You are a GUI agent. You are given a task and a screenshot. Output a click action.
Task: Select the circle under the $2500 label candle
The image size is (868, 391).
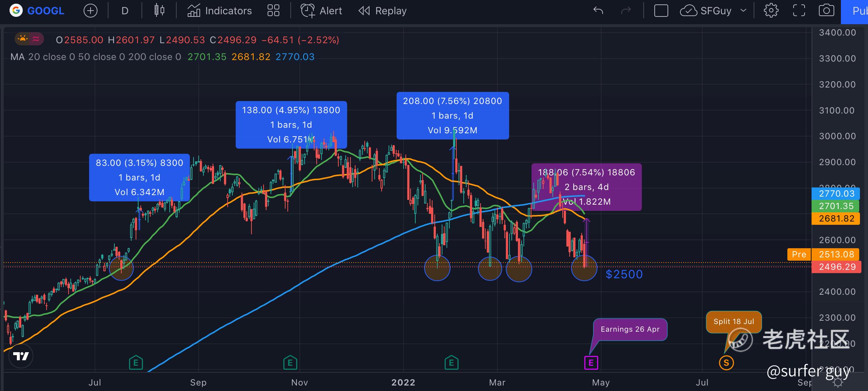(x=584, y=268)
